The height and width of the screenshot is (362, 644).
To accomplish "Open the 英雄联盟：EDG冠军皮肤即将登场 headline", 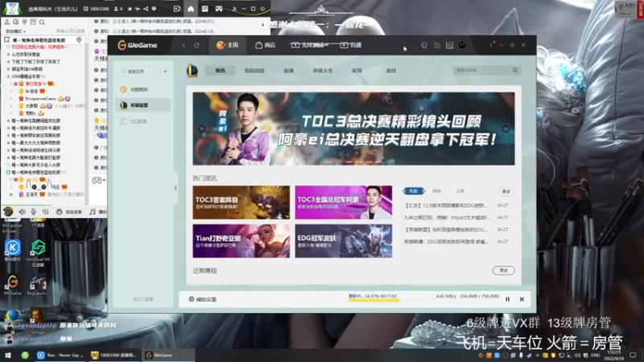I will click(x=447, y=241).
